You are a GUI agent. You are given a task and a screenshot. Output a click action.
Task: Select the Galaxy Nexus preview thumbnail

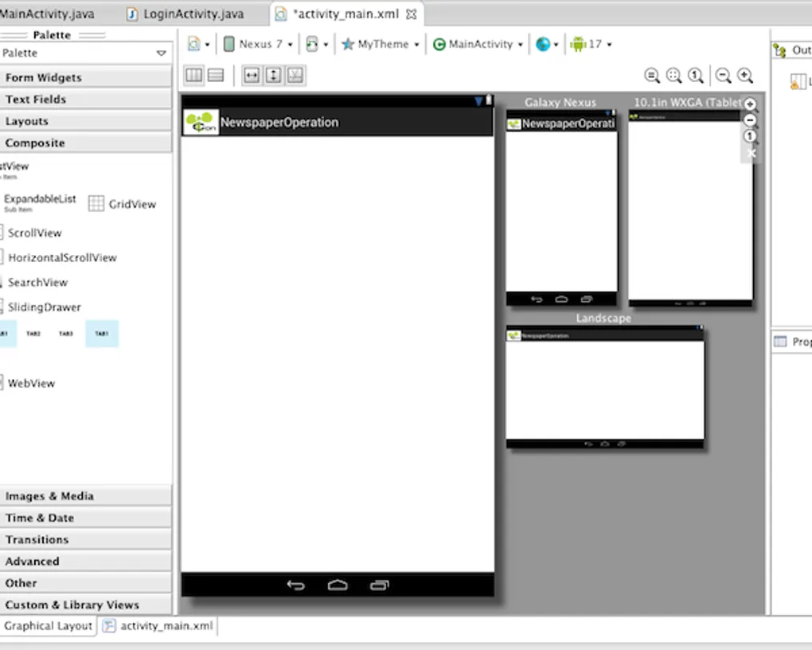click(x=561, y=207)
